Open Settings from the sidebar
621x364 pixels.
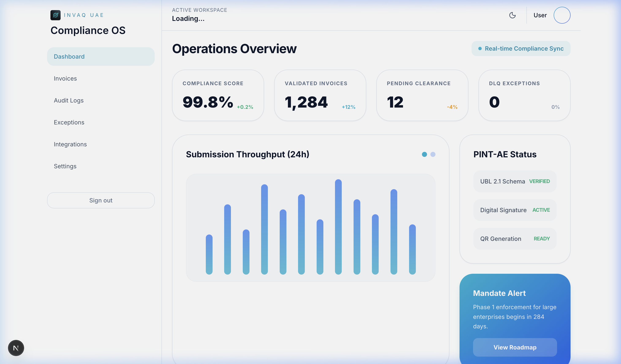point(65,166)
